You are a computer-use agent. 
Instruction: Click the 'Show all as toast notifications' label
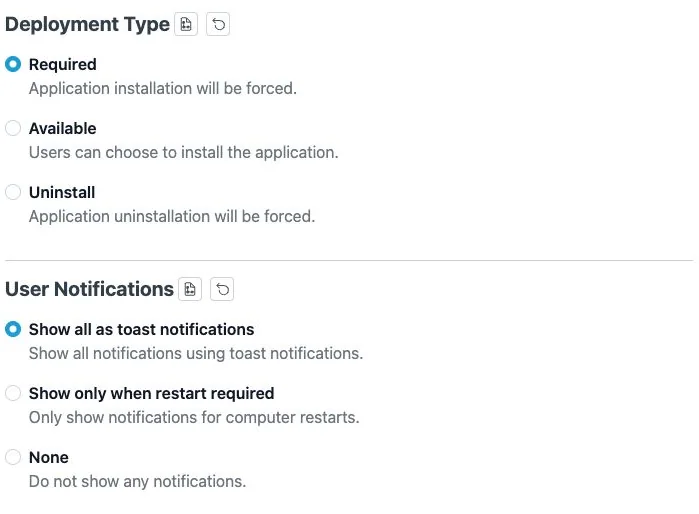tap(141, 329)
